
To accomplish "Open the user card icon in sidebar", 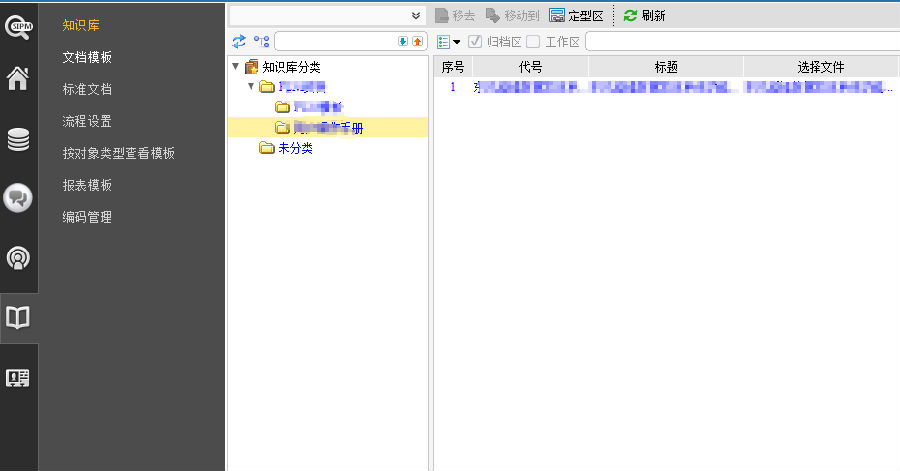I will (18, 378).
